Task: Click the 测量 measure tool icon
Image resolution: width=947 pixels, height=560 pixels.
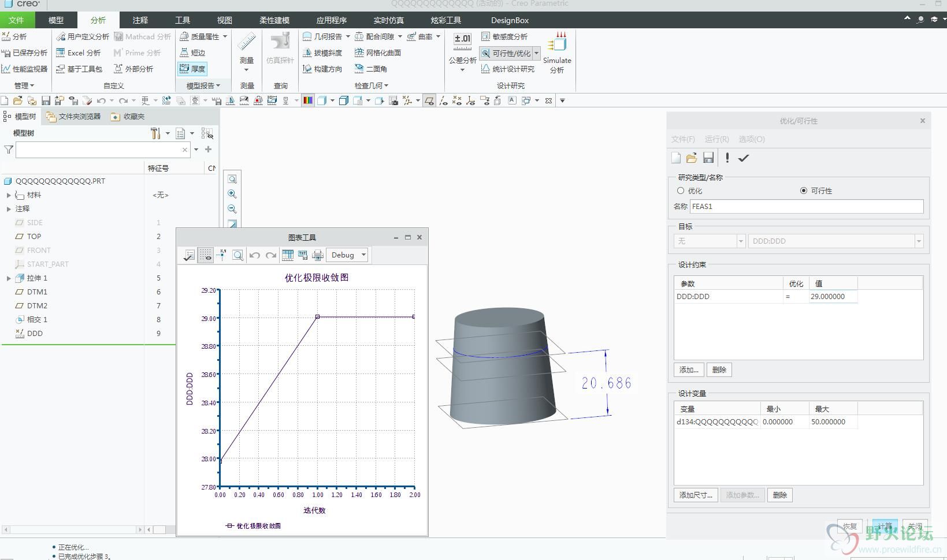Action: click(247, 42)
